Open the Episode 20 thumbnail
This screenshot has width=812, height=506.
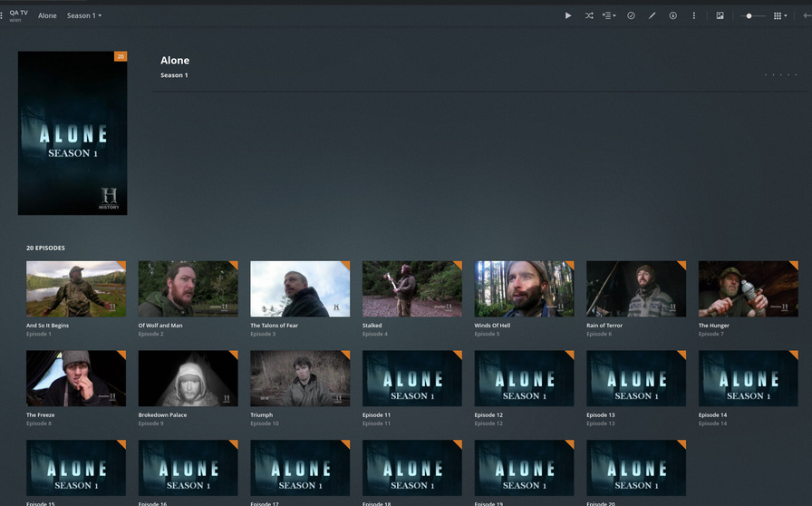[x=636, y=468]
